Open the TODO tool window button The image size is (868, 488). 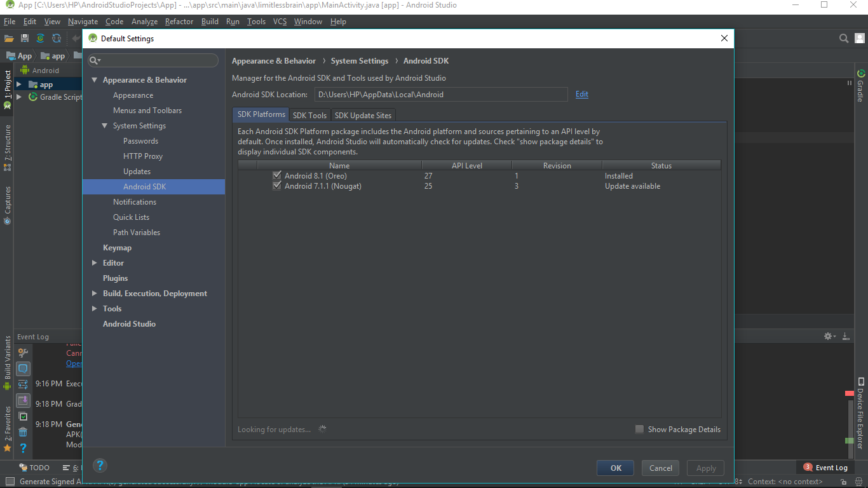34,467
